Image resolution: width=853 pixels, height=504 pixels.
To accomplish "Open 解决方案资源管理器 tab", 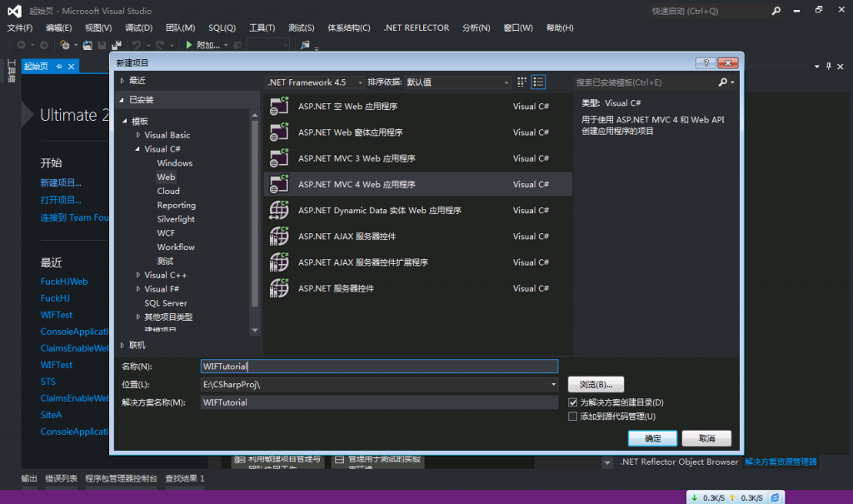I will [x=781, y=462].
